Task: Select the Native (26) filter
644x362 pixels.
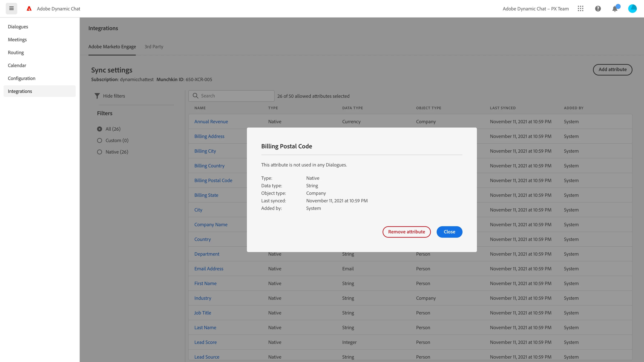Action: (x=100, y=152)
